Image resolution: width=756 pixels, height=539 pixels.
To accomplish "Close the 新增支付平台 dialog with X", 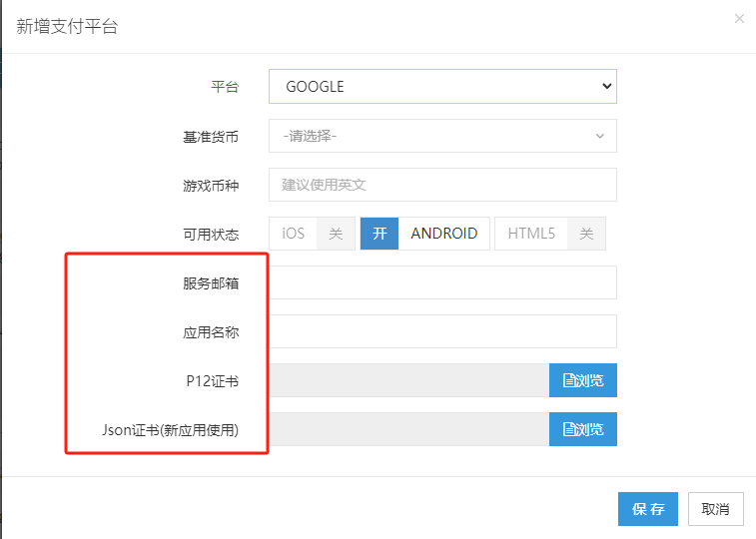I will coord(739,19).
